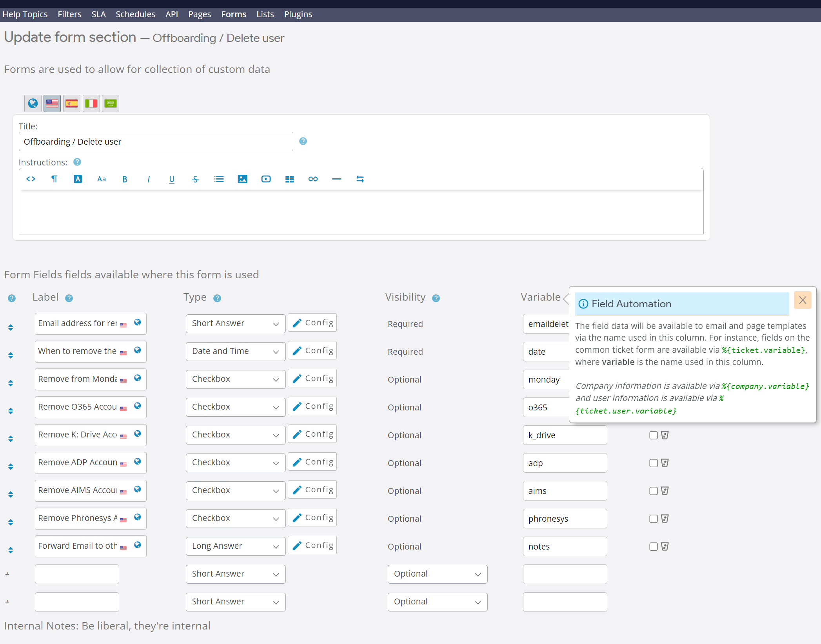Viewport: 821px width, 644px height.
Task: Click the Italian flag language button
Action: pyautogui.click(x=91, y=103)
